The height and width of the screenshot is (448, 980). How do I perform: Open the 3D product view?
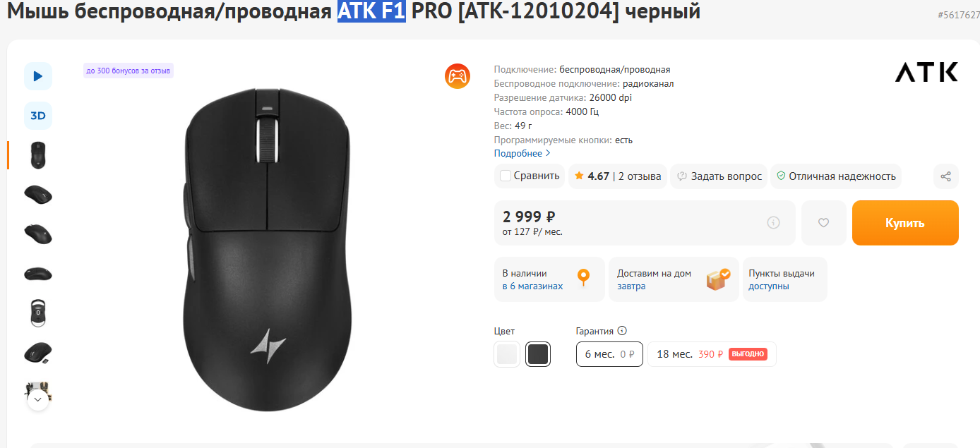38,116
